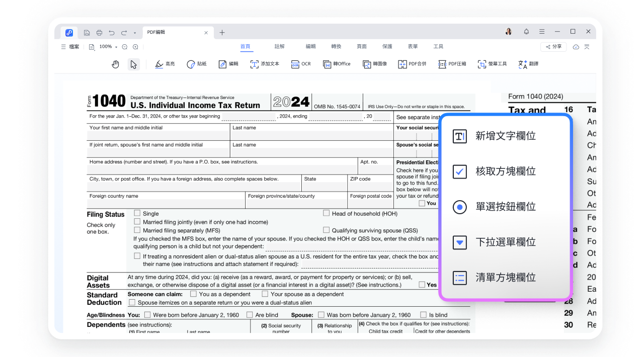Image resolution: width=644 pixels, height=357 pixels.
Task: Select the arrow cursor tool
Action: [133, 64]
